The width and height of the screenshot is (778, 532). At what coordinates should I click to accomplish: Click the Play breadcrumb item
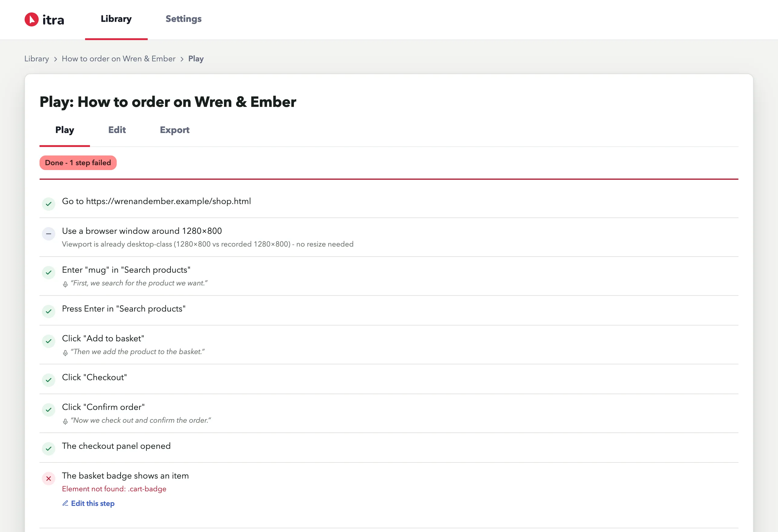196,59
